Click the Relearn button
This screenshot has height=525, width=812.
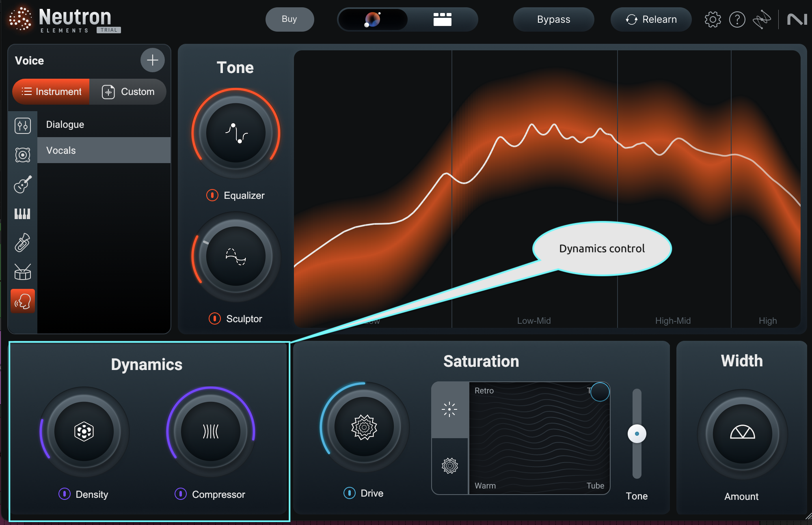[651, 19]
